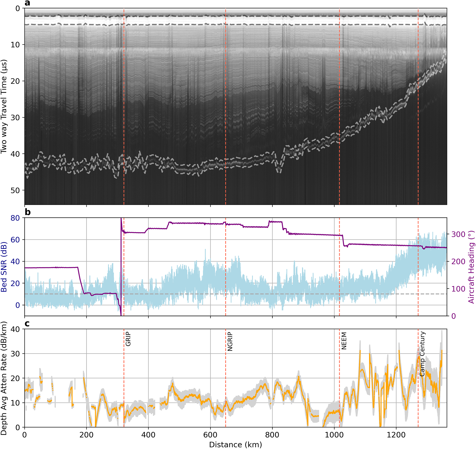This screenshot has height=449, width=476.
Task: Click the 50 tick on travel time axis
Action: click(15, 190)
